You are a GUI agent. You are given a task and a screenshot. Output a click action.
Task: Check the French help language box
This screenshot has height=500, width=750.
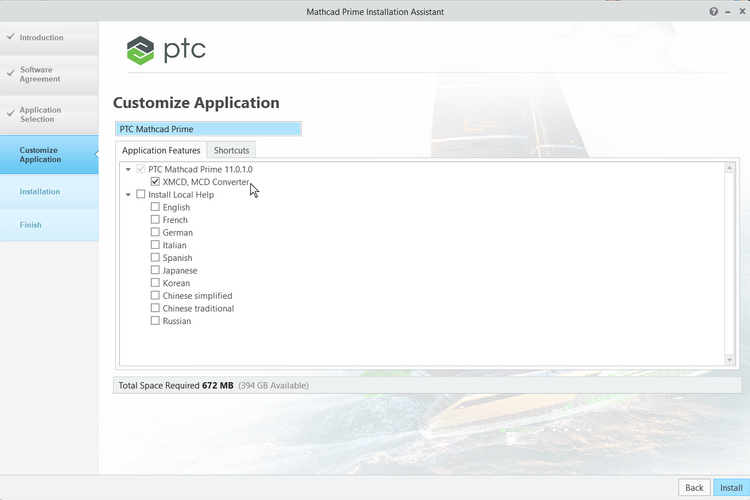tap(155, 220)
